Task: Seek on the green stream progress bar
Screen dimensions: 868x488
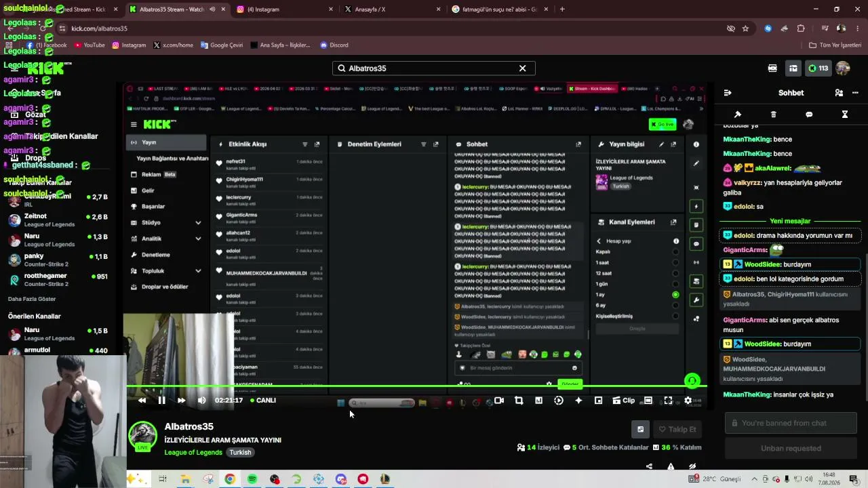Action: point(416,387)
